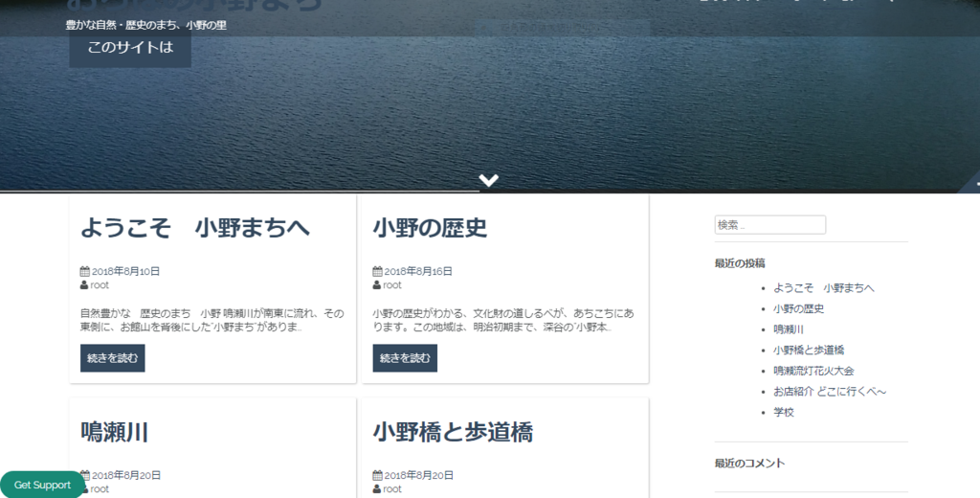980x498 pixels.
Task: Click calendar icon in 小野橋と歩道橋 card
Action: pos(377,475)
